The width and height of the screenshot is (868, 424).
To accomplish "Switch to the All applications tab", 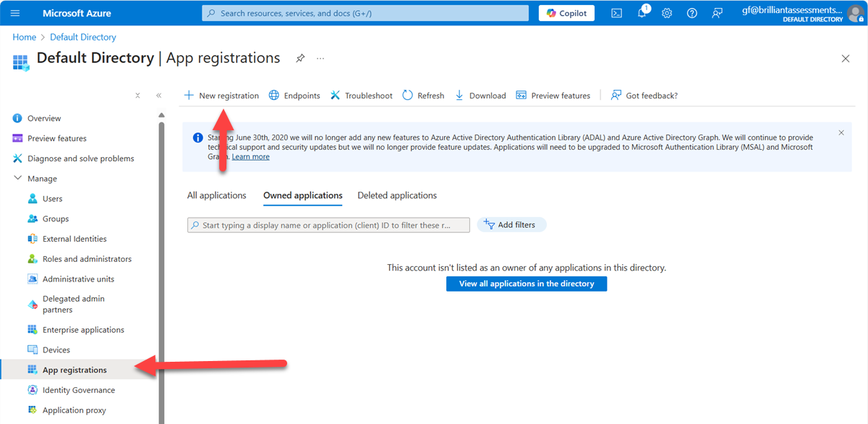I will click(216, 195).
